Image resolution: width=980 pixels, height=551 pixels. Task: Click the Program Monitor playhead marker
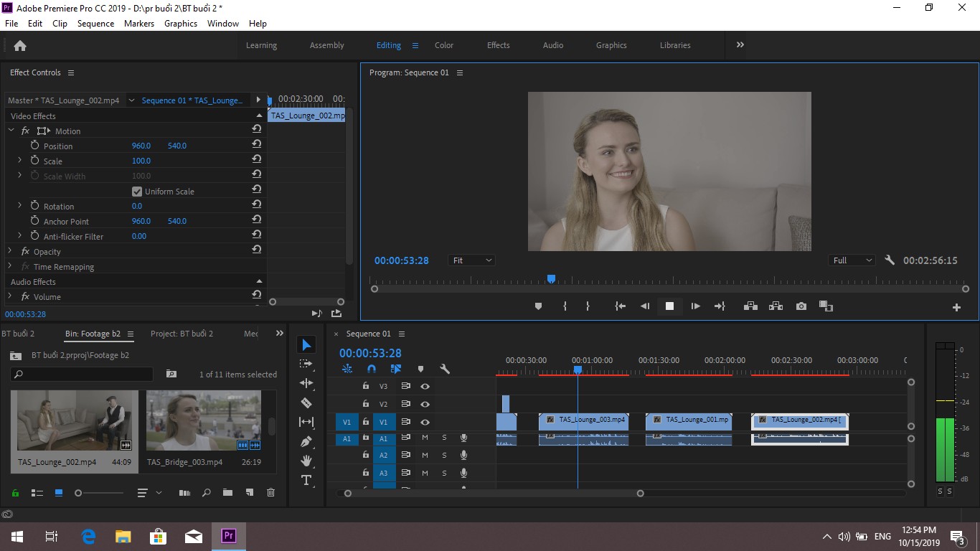click(x=551, y=278)
